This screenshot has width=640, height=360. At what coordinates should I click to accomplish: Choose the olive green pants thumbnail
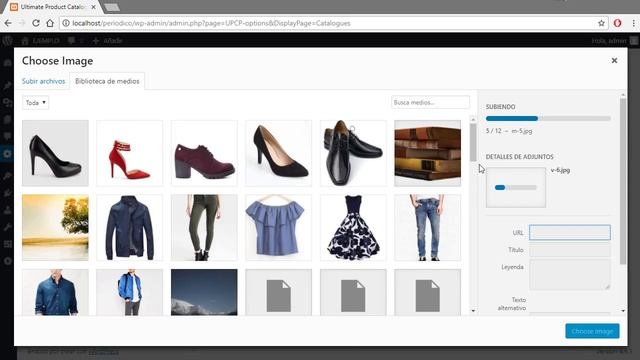(204, 228)
